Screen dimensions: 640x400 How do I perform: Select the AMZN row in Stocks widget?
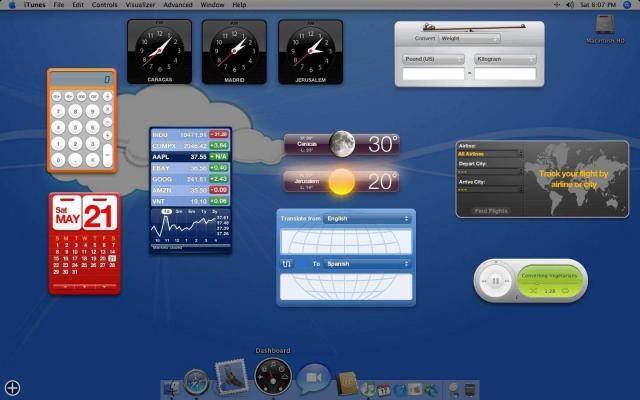190,190
